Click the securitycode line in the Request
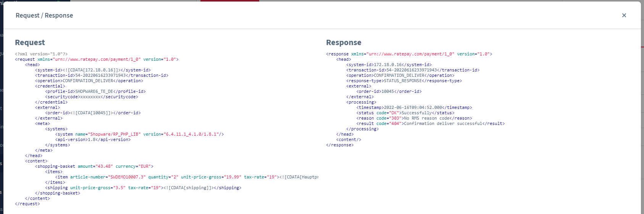 pos(92,97)
